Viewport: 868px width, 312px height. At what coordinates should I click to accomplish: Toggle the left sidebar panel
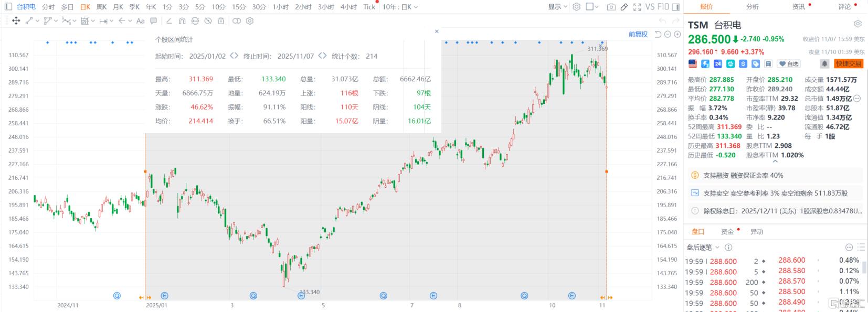click(x=8, y=7)
